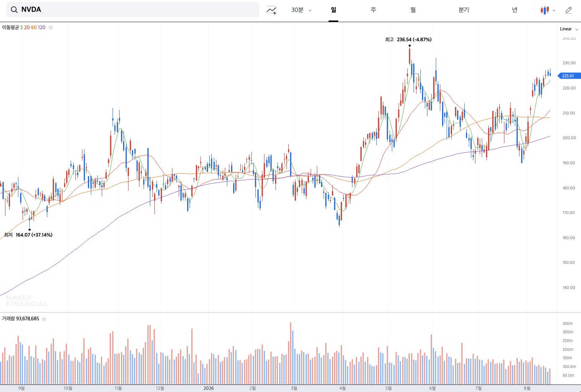Image resolution: width=581 pixels, height=392 pixels.
Task: Select the red 20 moving average period
Action: (x=27, y=28)
